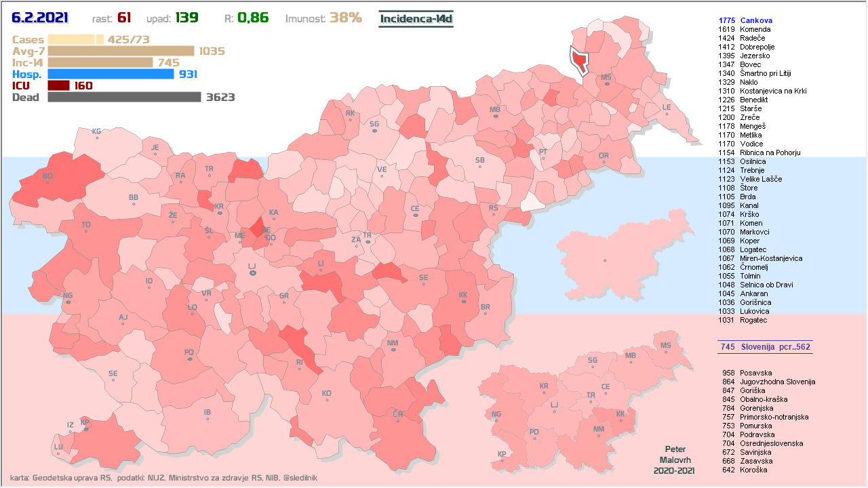The height and width of the screenshot is (488, 868).
Task: Select Cankova in the municipality ranking list
Action: (756, 21)
